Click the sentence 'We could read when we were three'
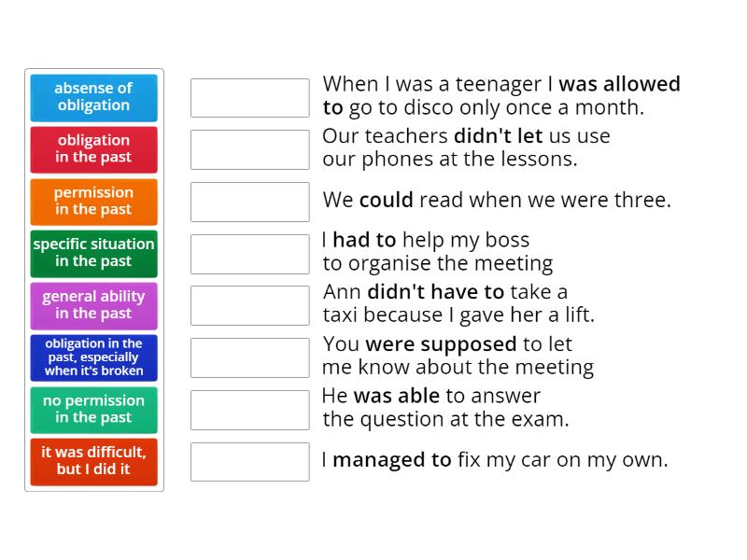The width and height of the screenshot is (747, 560). click(496, 201)
